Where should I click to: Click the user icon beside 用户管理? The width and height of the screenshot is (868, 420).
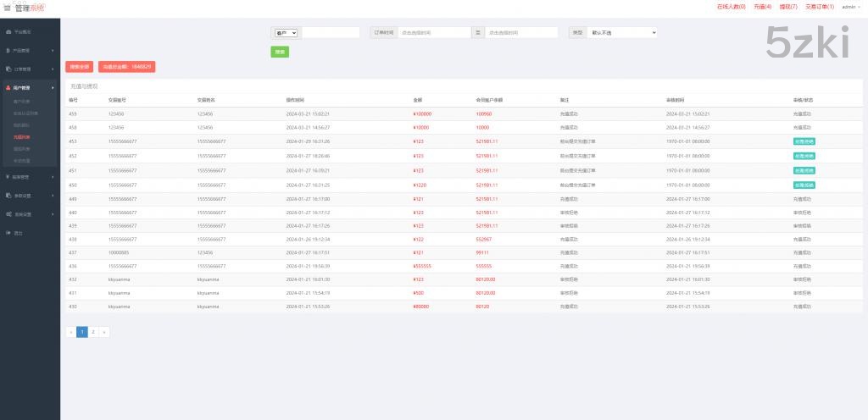[8, 87]
